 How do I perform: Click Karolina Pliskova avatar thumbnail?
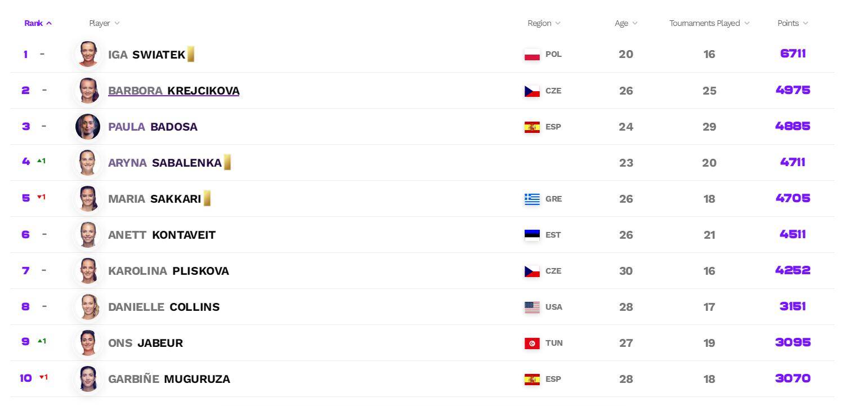pos(88,271)
